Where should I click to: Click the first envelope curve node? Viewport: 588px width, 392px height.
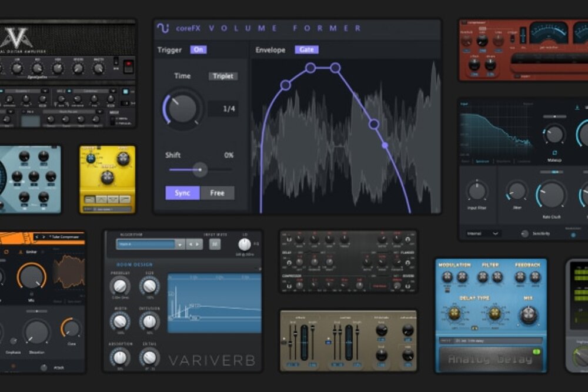tap(285, 85)
